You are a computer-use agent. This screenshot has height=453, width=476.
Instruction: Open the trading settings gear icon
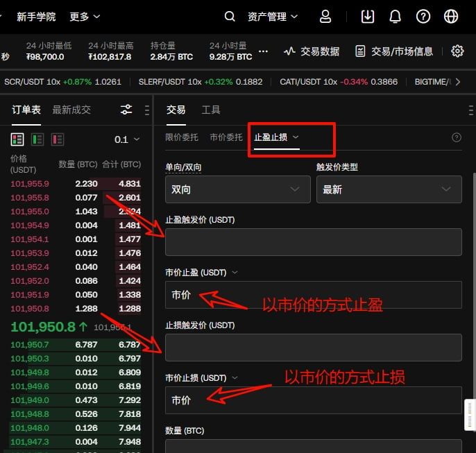coord(457,51)
